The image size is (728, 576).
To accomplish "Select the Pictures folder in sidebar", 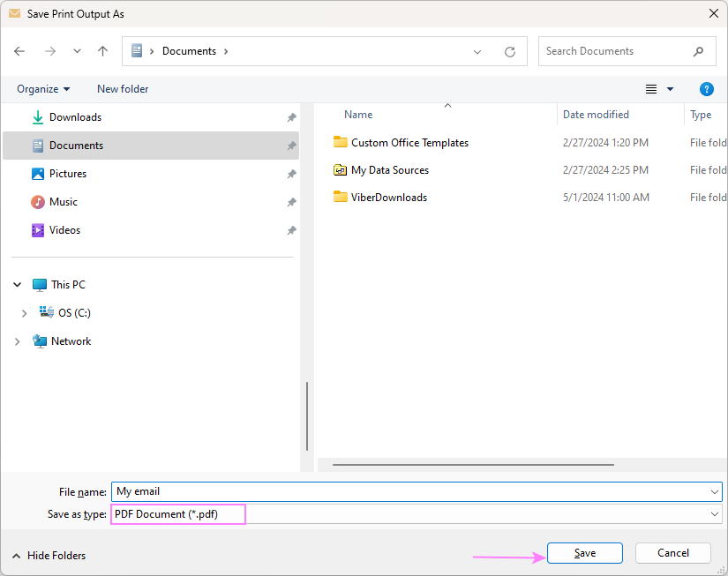I will tap(67, 174).
